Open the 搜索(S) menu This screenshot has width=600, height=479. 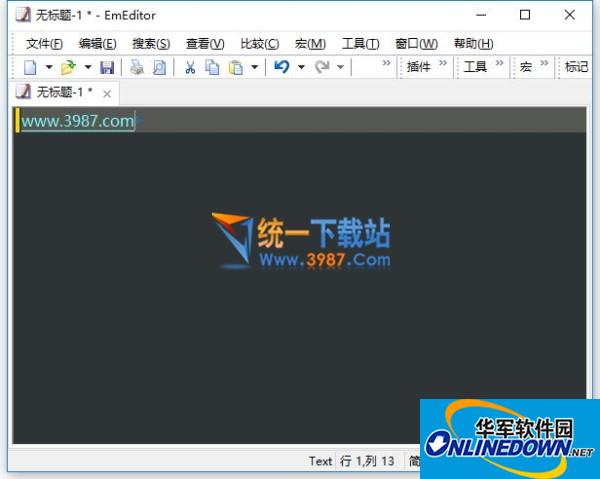(151, 44)
